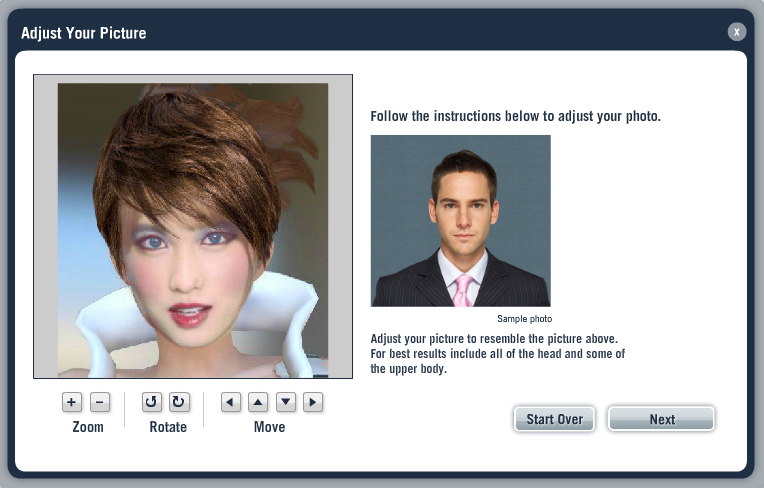This screenshot has width=764, height=488.
Task: Zoom in with the plus button
Action: pyautogui.click(x=72, y=402)
